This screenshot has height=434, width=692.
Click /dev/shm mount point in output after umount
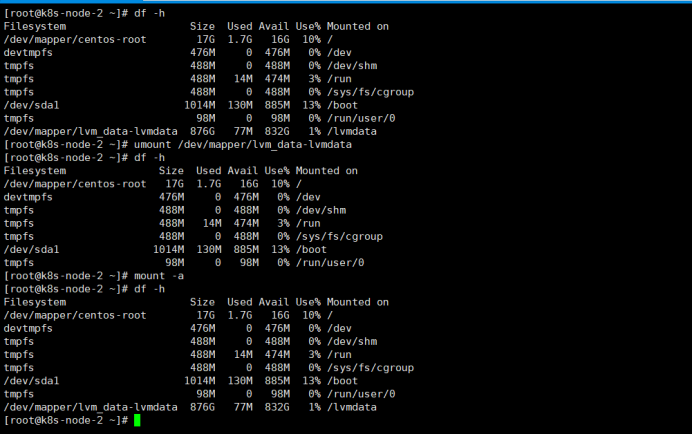321,211
